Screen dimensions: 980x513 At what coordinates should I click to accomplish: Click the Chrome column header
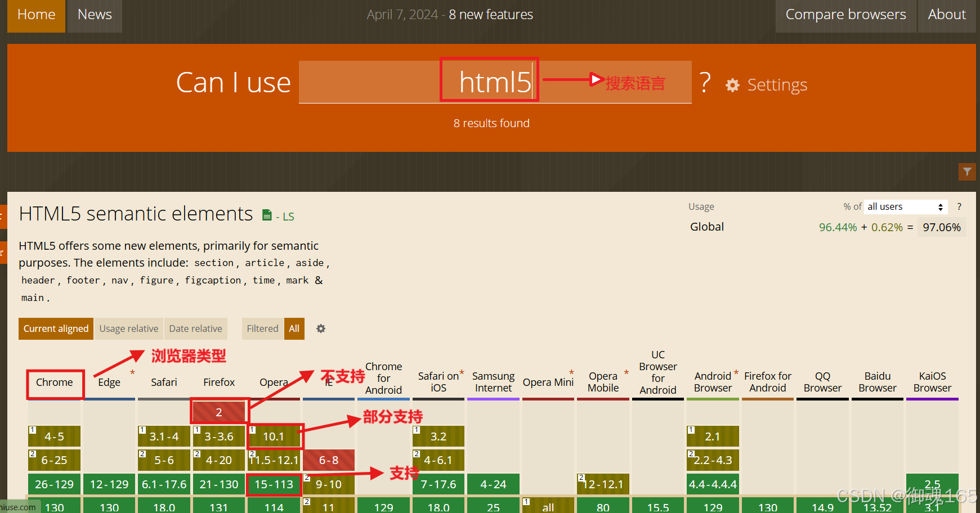coord(55,382)
